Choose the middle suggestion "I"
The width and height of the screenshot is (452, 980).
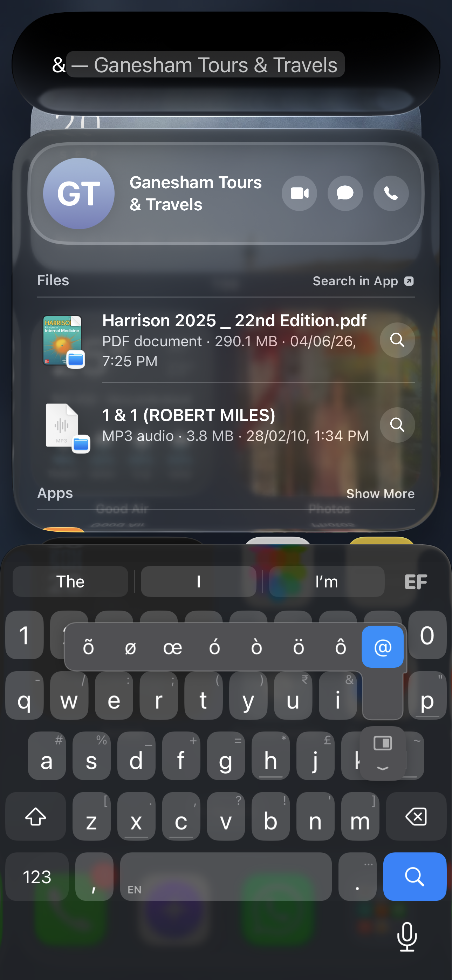click(198, 581)
